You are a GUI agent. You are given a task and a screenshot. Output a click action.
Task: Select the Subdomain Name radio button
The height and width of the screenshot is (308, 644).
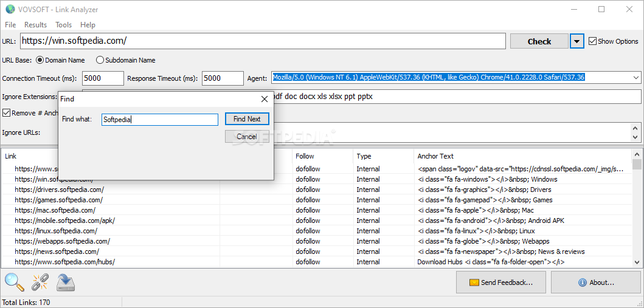pyautogui.click(x=100, y=60)
